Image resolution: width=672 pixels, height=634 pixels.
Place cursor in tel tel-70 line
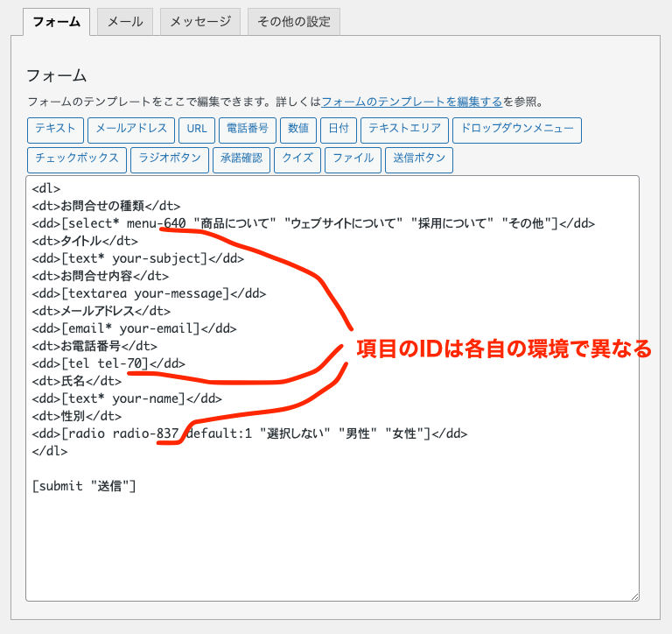[108, 363]
